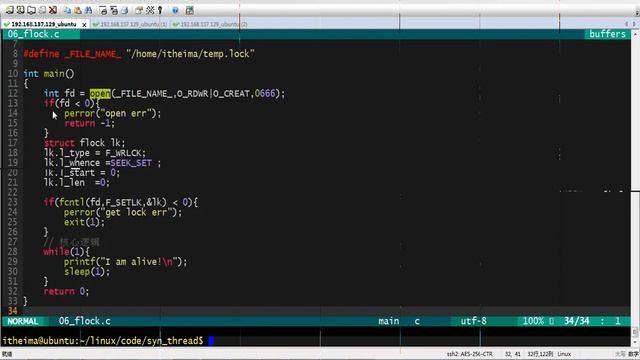The image size is (640, 360).
Task: Click 'while(1){' on line 28
Action: pyautogui.click(x=67, y=252)
